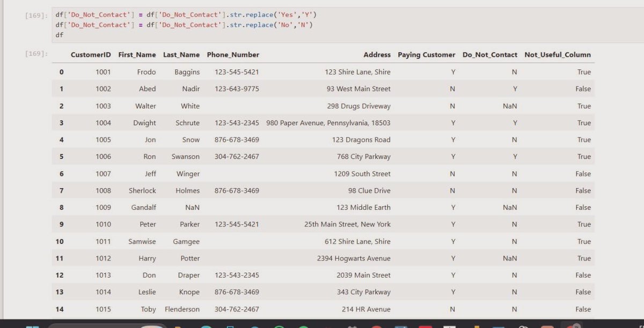The height and width of the screenshot is (328, 644).
Task: Select the last name Swanson
Action: [186, 157]
